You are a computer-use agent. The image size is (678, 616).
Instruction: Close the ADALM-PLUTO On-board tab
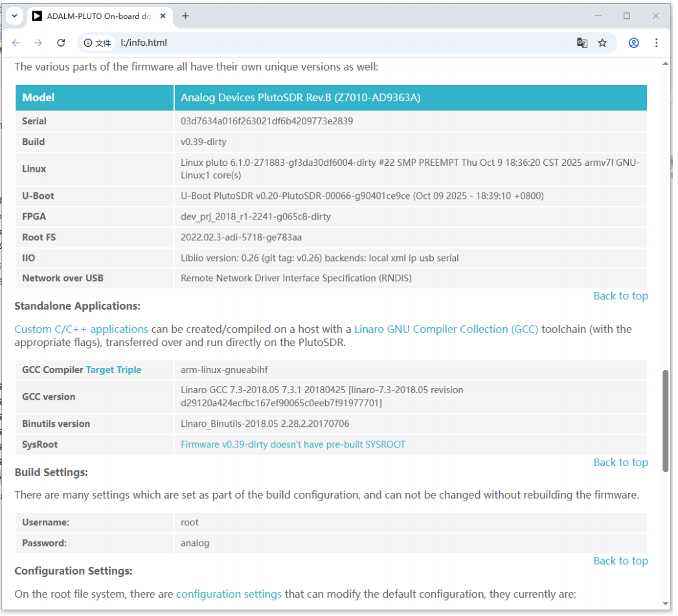[163, 16]
